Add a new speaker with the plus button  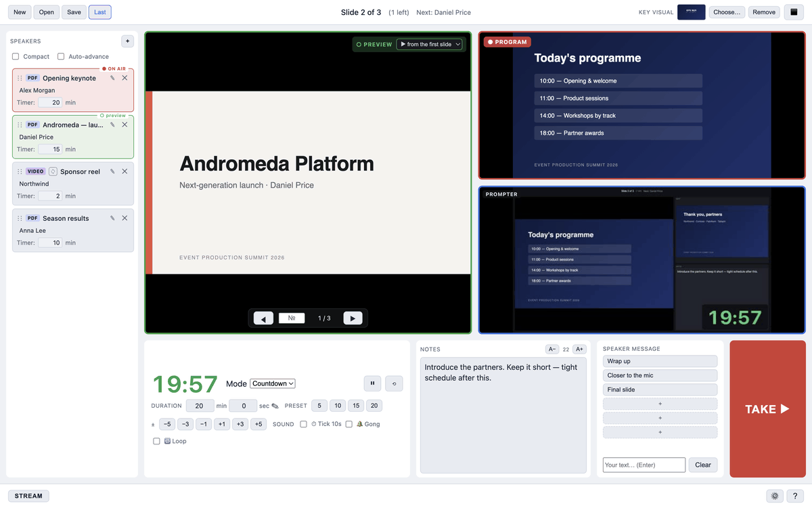127,41
